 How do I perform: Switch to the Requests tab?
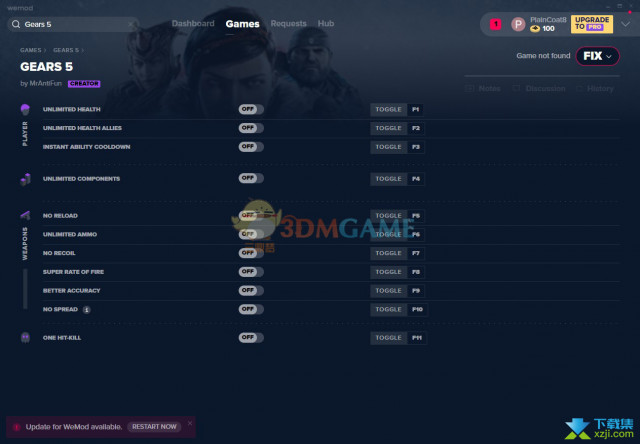click(x=289, y=24)
